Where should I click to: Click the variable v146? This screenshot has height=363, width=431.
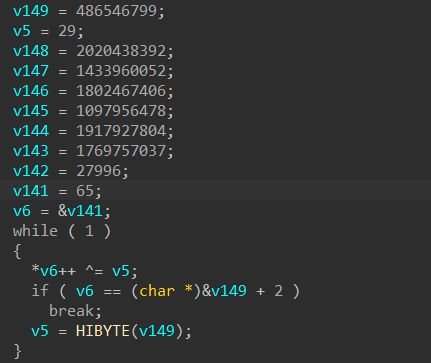[x=31, y=91]
